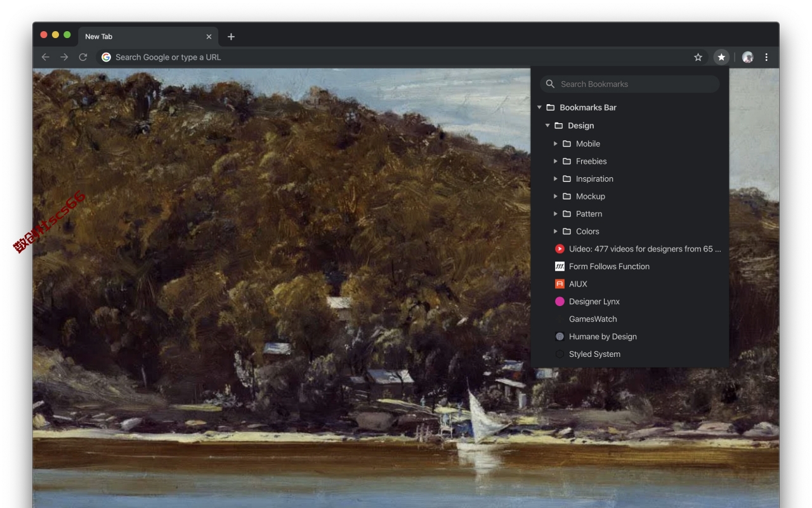The width and height of the screenshot is (812, 508).
Task: Expand the Inspiration folder arrow
Action: pyautogui.click(x=556, y=178)
